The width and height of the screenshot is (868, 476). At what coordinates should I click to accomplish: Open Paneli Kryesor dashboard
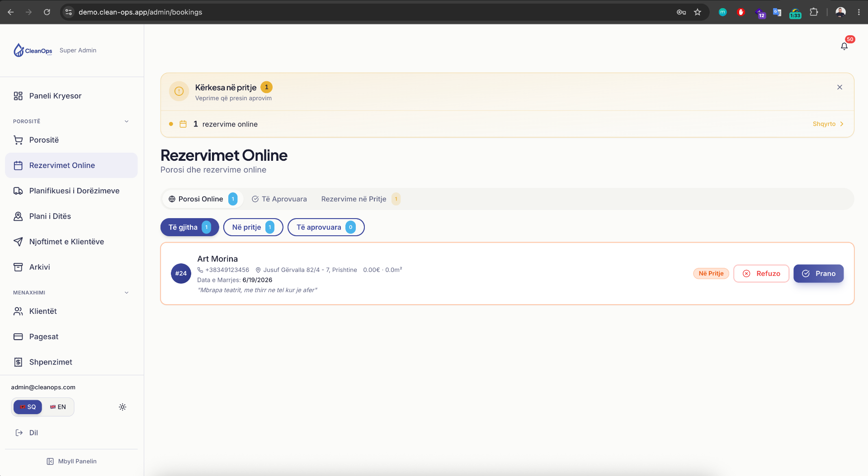(x=71, y=96)
